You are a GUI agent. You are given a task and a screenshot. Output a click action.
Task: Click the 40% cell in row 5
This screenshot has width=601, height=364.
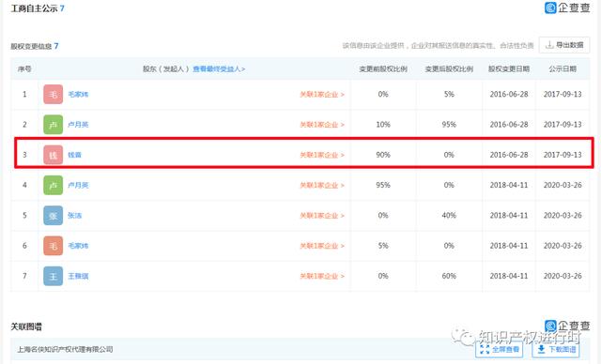(449, 215)
